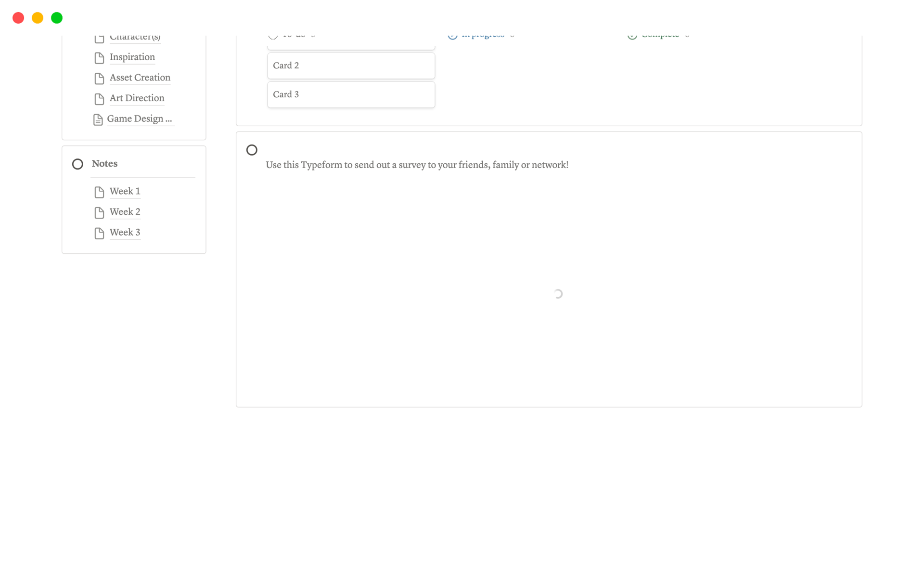Click the Notes section heading
The image size is (924, 578).
[104, 164]
